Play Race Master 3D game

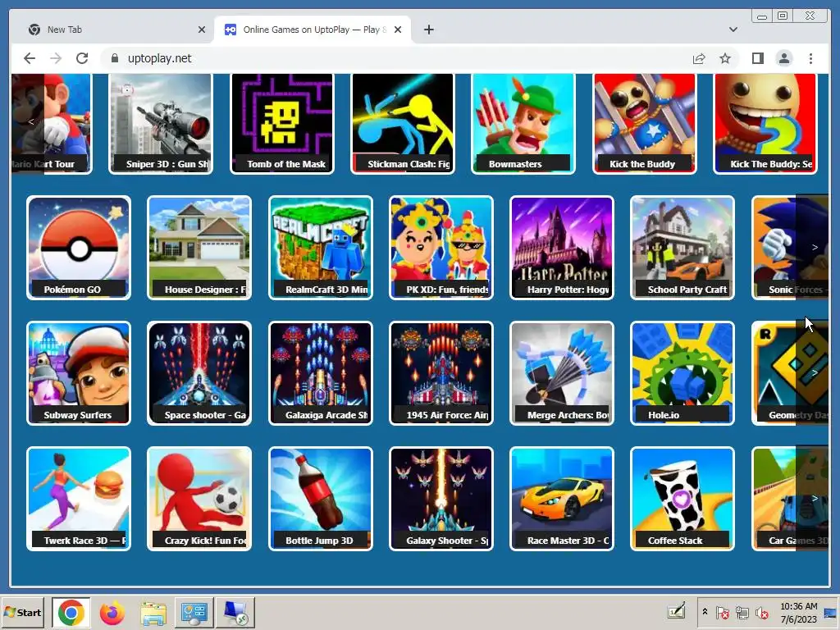pos(562,499)
